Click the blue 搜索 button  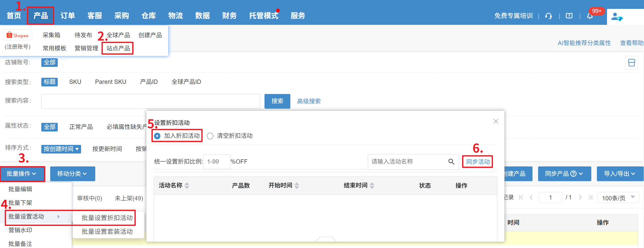pos(277,101)
